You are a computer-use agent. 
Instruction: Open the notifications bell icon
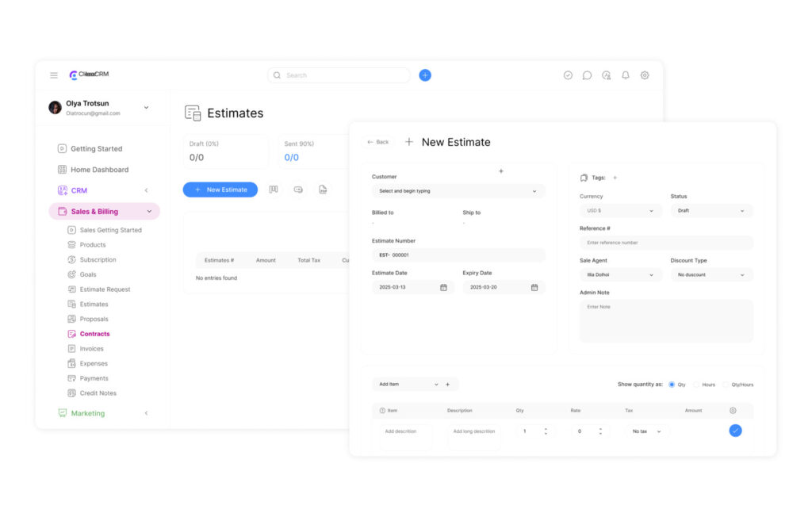click(x=626, y=75)
